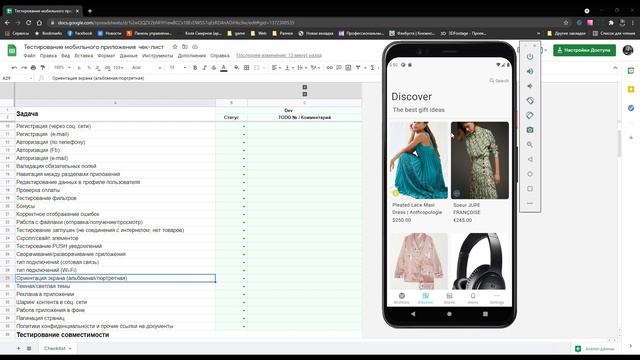This screenshot has width=640, height=360.
Task: Open vertical align dropdown
Action: click(289, 67)
